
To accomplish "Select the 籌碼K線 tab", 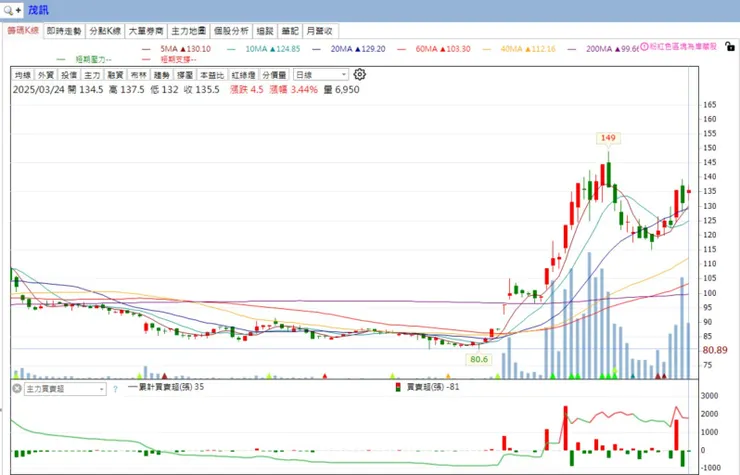I will (23, 30).
